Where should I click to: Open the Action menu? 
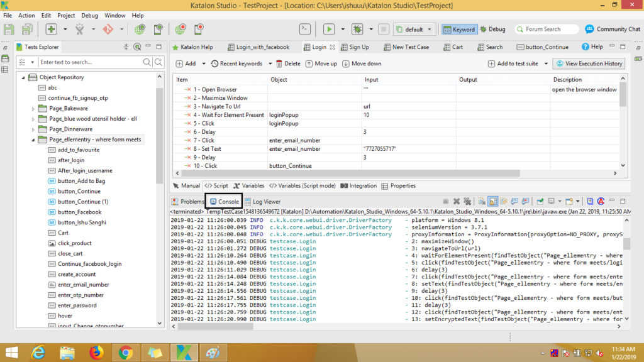pyautogui.click(x=26, y=16)
